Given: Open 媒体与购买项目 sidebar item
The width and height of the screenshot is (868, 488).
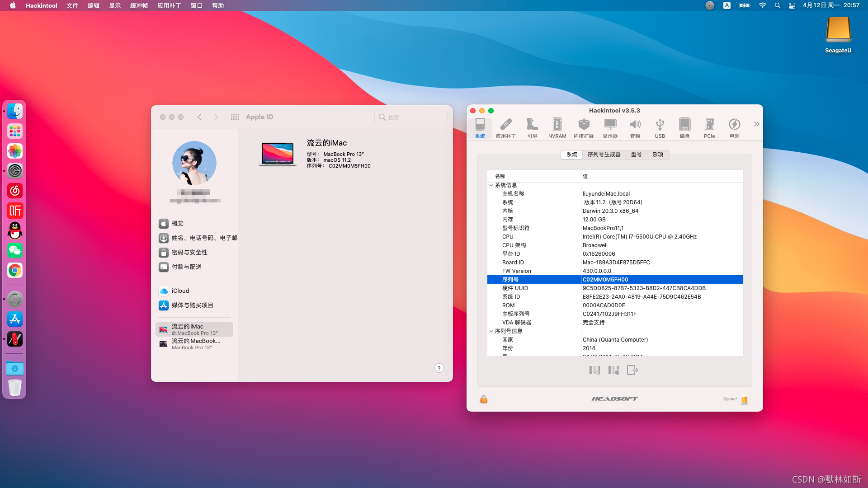Looking at the screenshot, I should pyautogui.click(x=194, y=305).
